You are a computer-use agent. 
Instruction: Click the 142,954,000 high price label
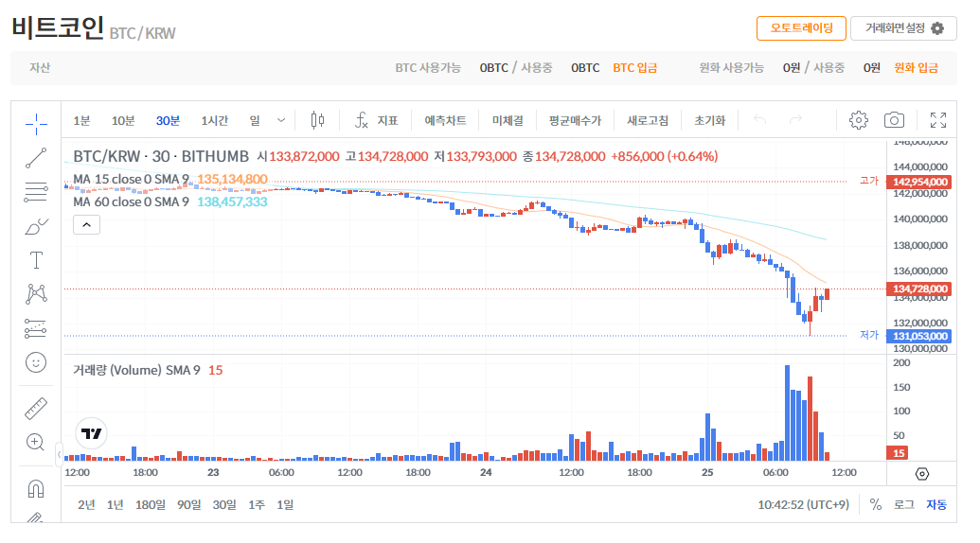click(920, 183)
